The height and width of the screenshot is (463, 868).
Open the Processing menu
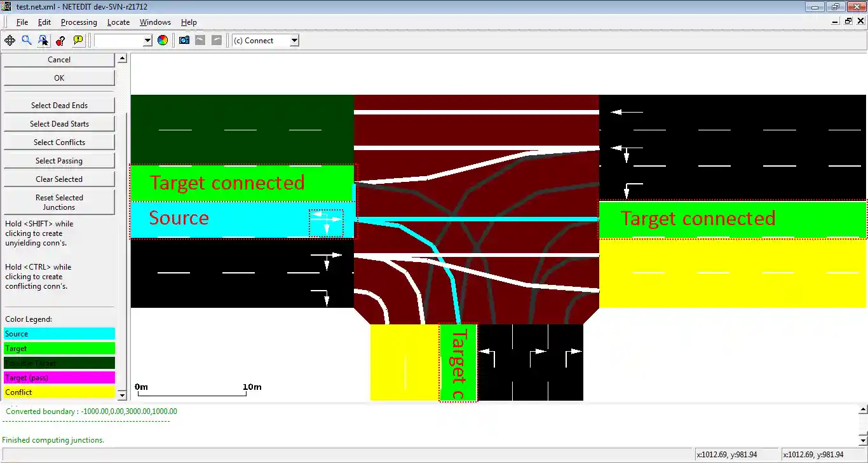coord(79,22)
